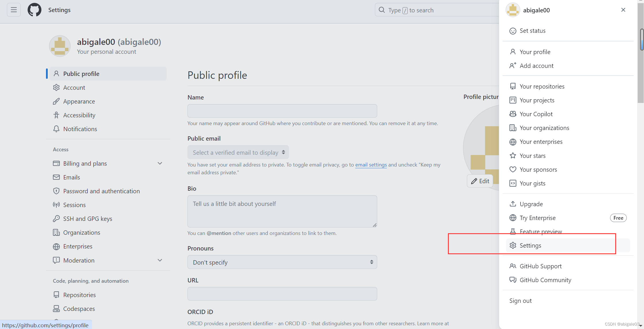Click the Your gists icon

513,183
